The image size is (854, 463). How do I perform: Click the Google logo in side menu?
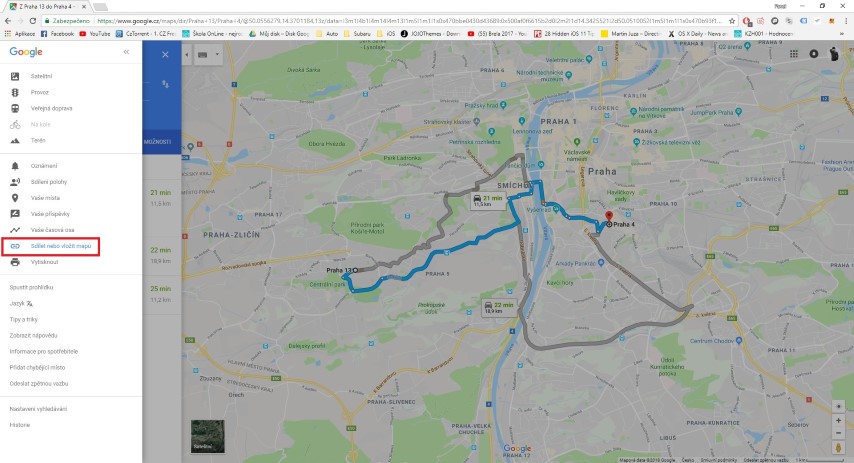(x=26, y=52)
